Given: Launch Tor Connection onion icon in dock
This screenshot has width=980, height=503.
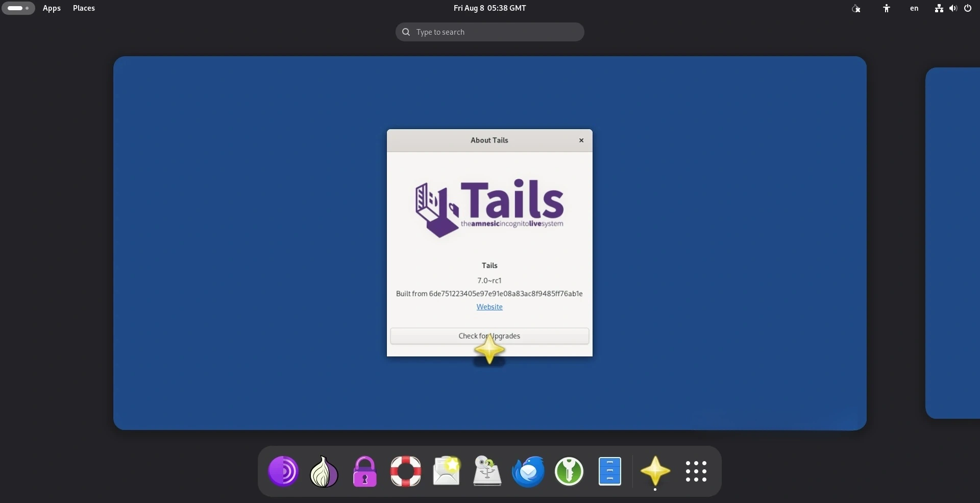Looking at the screenshot, I should click(324, 471).
